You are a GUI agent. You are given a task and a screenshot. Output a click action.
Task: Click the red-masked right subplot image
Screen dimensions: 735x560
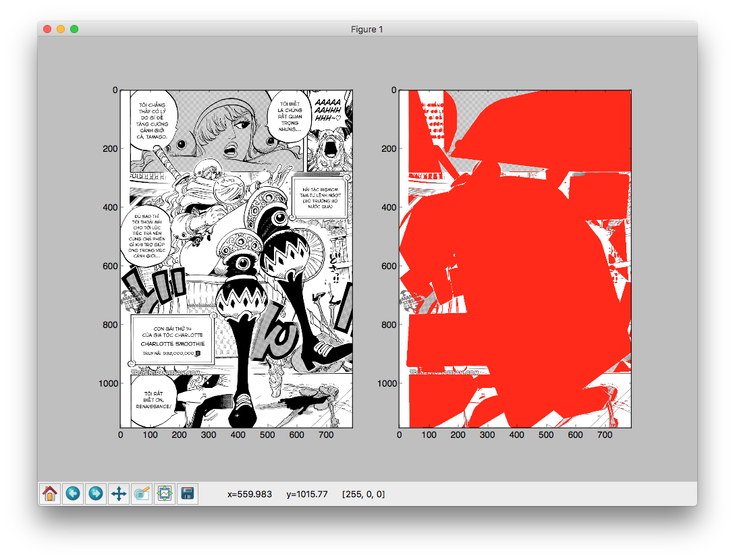(x=515, y=258)
